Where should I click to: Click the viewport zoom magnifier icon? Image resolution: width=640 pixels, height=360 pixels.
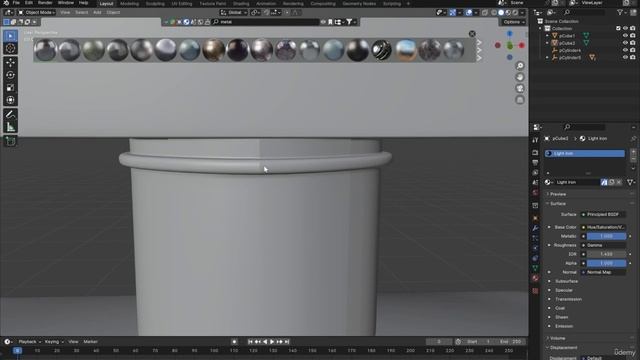[520, 66]
